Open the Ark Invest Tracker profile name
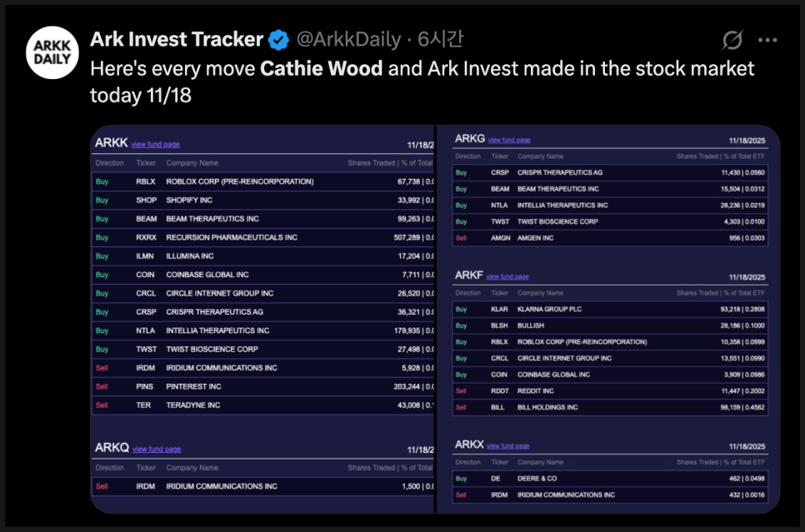The height and width of the screenshot is (532, 805). pyautogui.click(x=176, y=39)
